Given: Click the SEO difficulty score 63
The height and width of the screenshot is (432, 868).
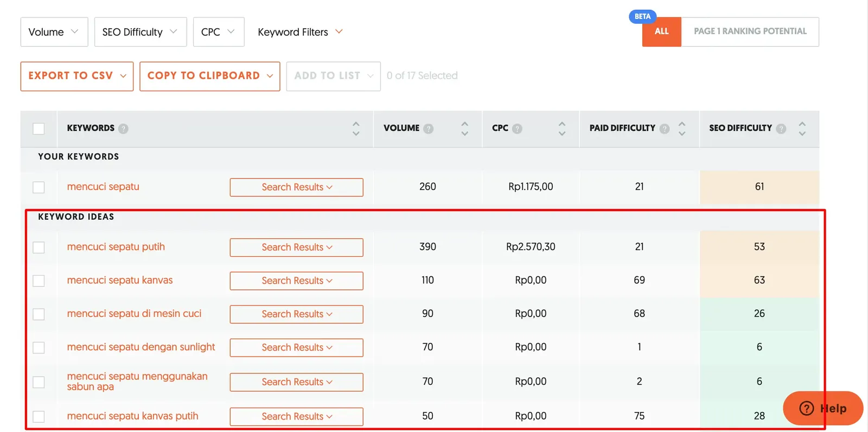Looking at the screenshot, I should [x=759, y=280].
